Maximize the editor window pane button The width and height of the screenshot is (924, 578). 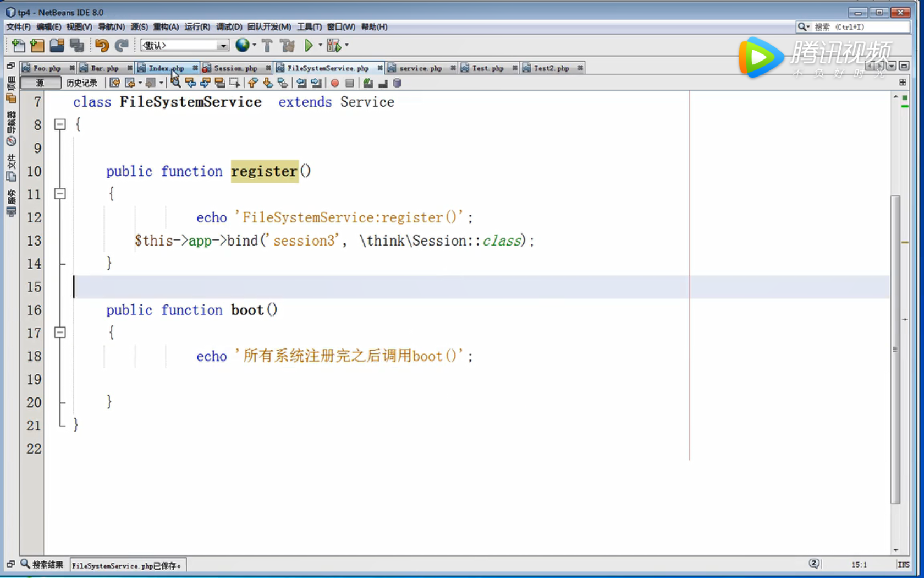pyautogui.click(x=904, y=66)
